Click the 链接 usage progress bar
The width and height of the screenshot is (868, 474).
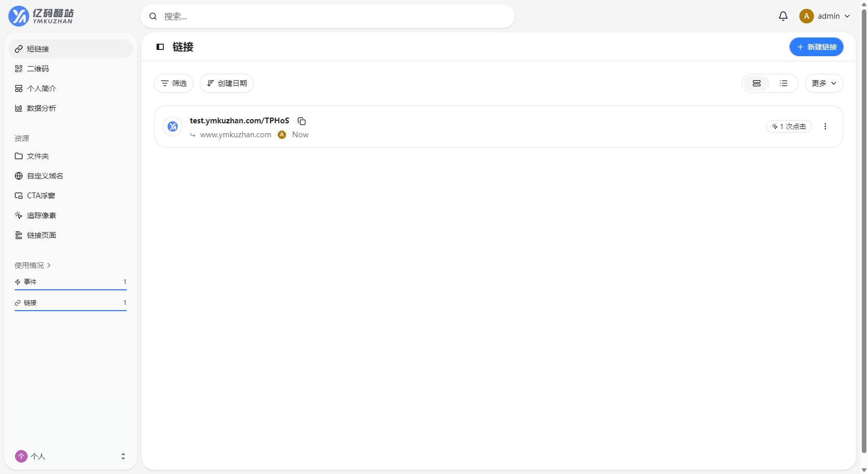[71, 311]
